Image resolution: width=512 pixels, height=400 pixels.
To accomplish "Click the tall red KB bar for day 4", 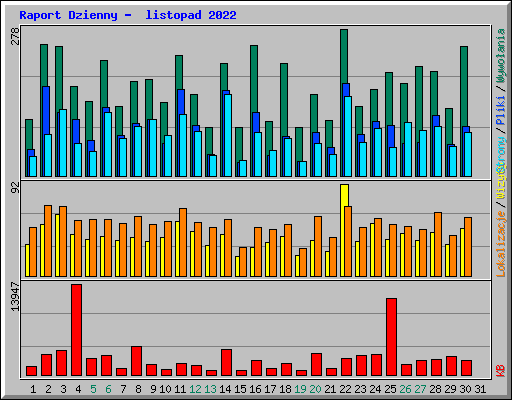I will pos(76,330).
